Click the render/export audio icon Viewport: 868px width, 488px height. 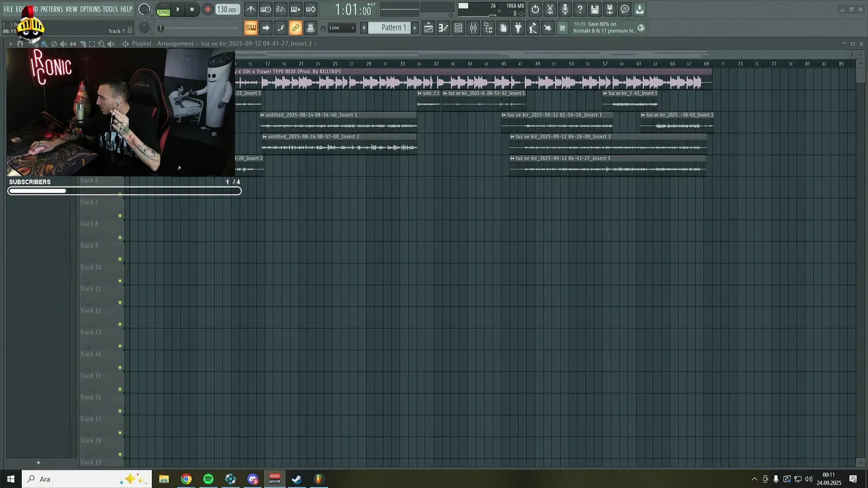click(610, 9)
